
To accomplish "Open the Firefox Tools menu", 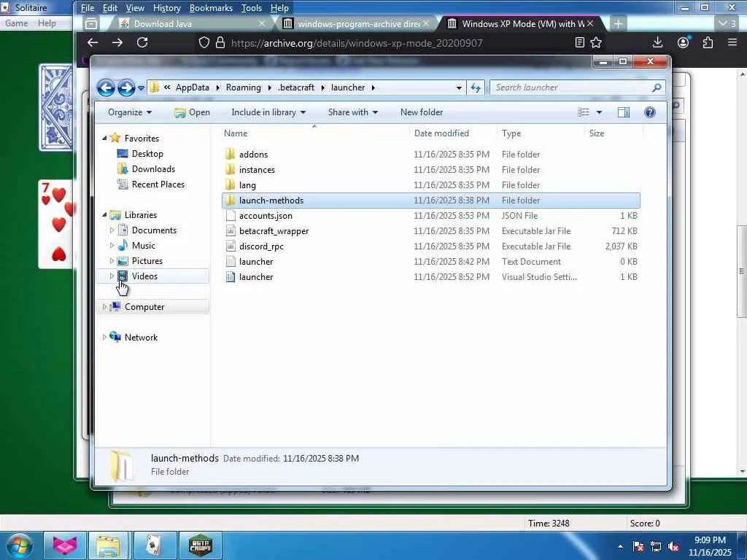I will pyautogui.click(x=252, y=8).
